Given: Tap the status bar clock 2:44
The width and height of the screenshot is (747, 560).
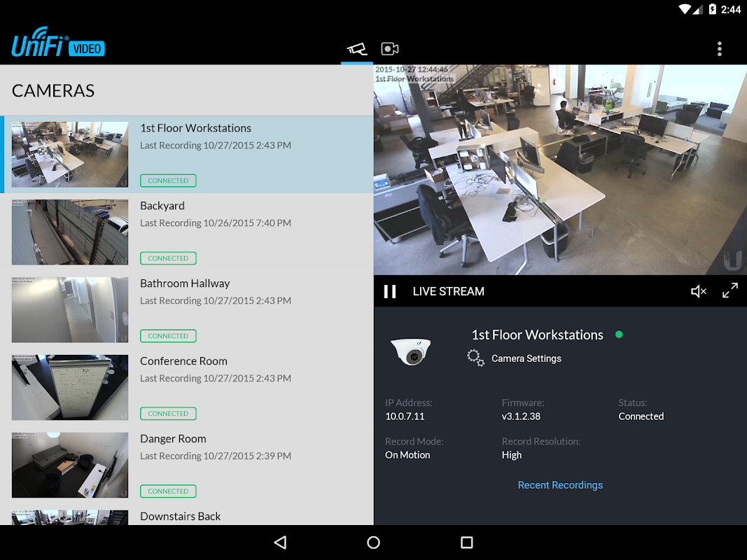Looking at the screenshot, I should tap(731, 10).
